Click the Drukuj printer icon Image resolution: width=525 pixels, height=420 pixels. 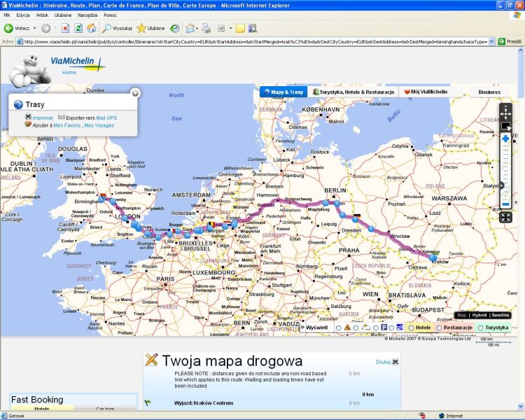(395, 362)
